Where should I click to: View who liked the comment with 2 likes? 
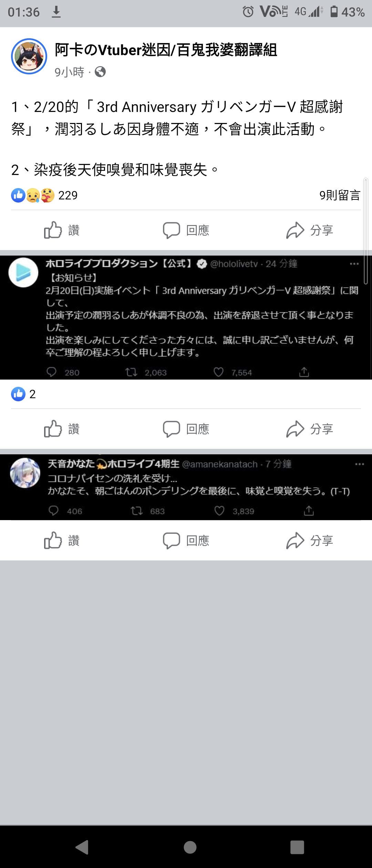point(23,394)
